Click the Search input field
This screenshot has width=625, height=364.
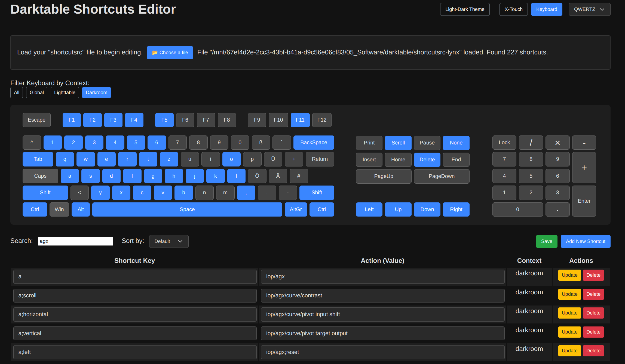click(x=75, y=241)
